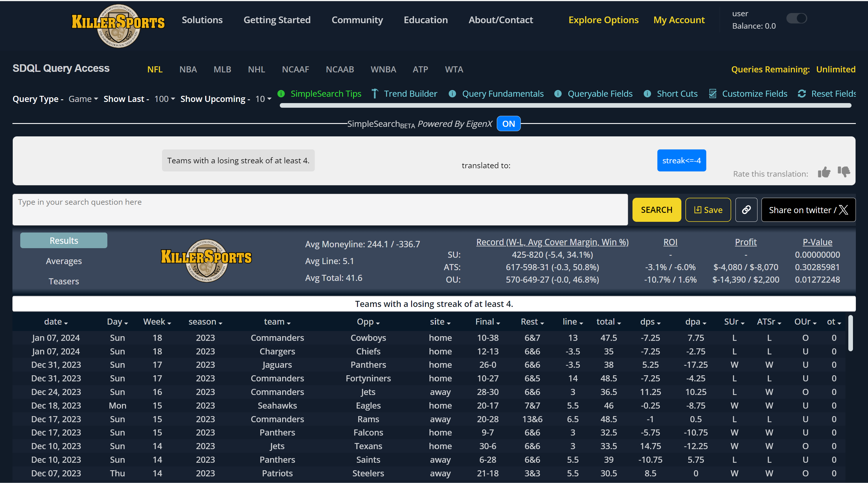Toggle SimpleSearch ON switch
Viewport: 868px width, 483px height.
click(508, 124)
